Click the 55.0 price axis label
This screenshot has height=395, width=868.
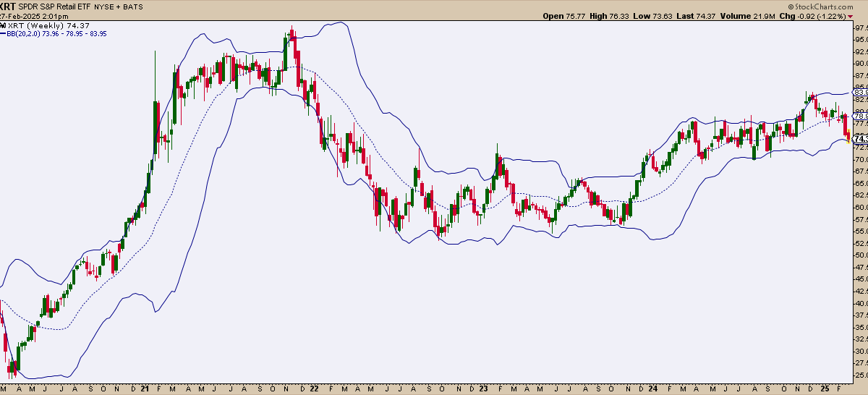coord(861,231)
